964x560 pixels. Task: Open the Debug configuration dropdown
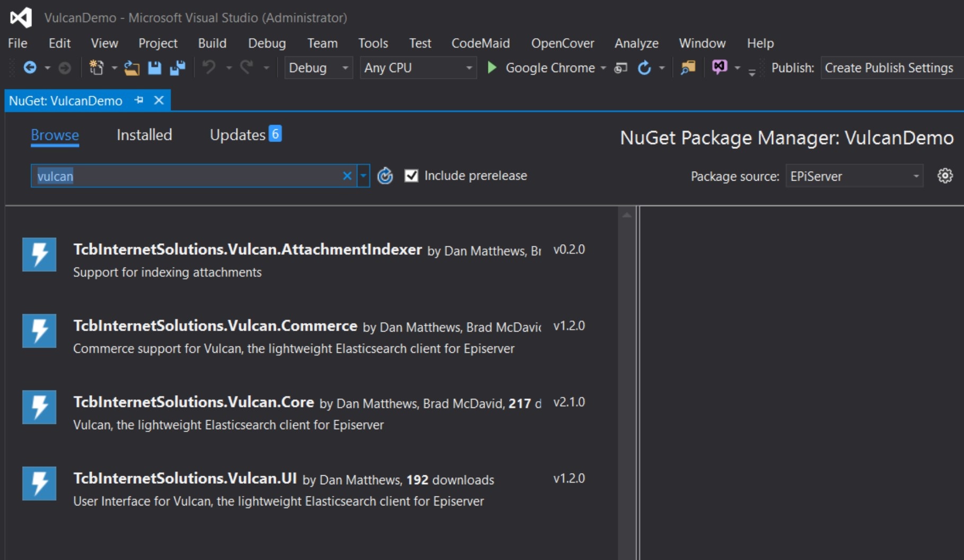319,68
